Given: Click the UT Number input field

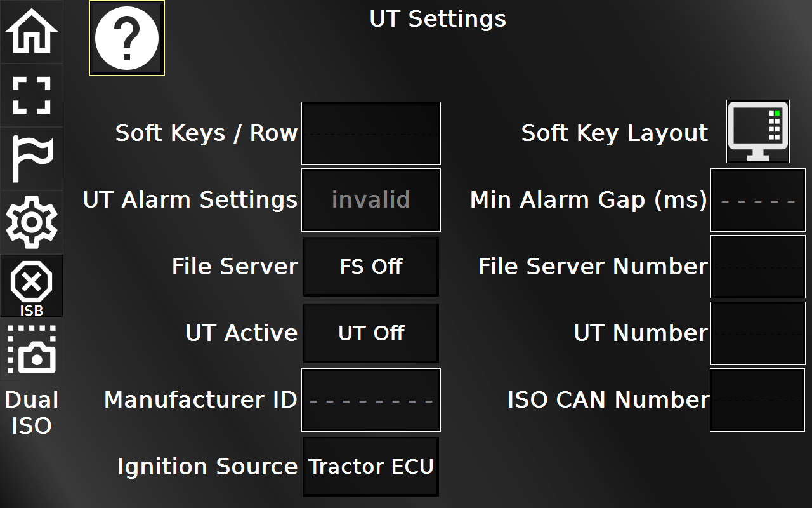Looking at the screenshot, I should (757, 333).
